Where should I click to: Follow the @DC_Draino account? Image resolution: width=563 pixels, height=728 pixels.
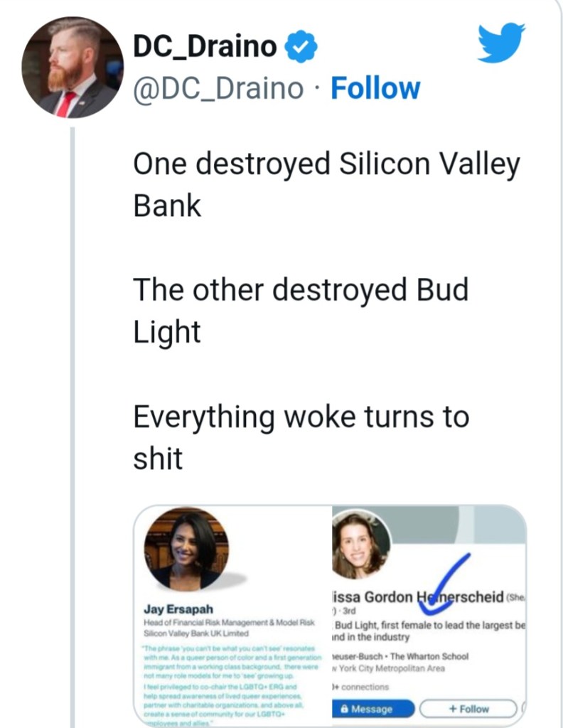(x=375, y=89)
